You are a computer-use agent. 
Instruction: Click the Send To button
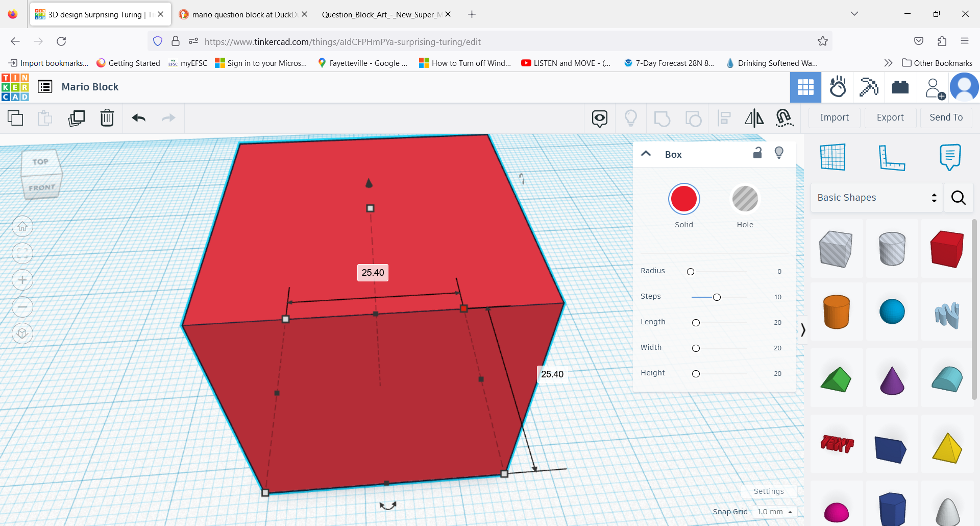pos(946,117)
